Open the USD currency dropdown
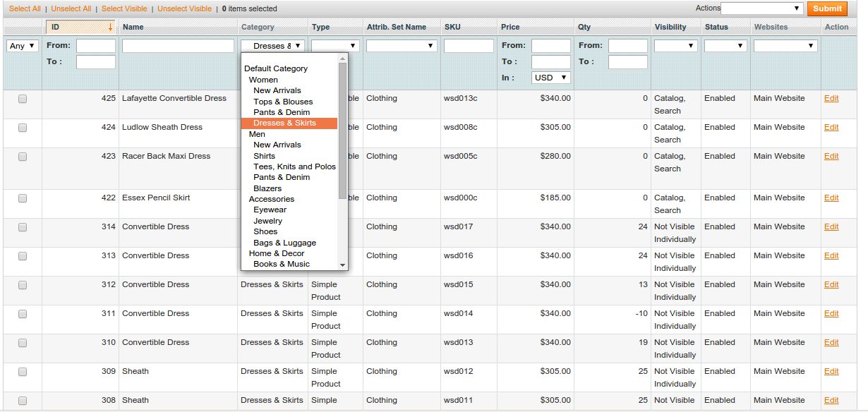The image size is (868, 412). (x=550, y=78)
